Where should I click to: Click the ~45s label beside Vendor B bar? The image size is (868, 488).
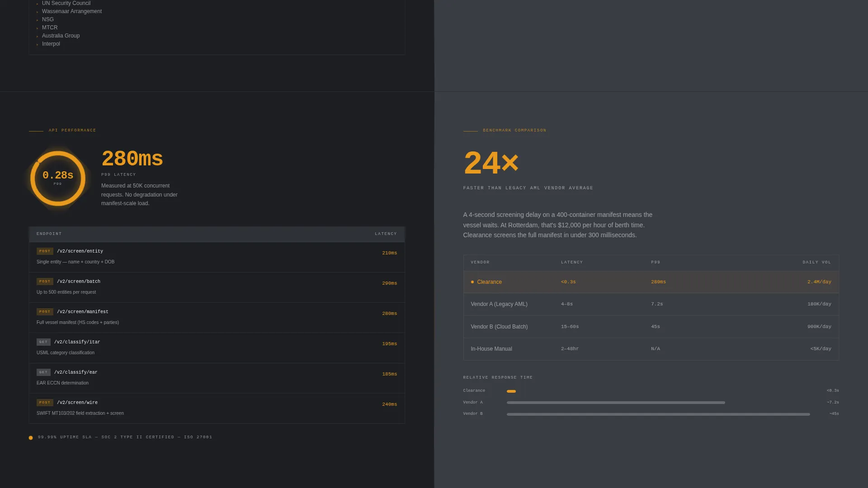click(834, 414)
